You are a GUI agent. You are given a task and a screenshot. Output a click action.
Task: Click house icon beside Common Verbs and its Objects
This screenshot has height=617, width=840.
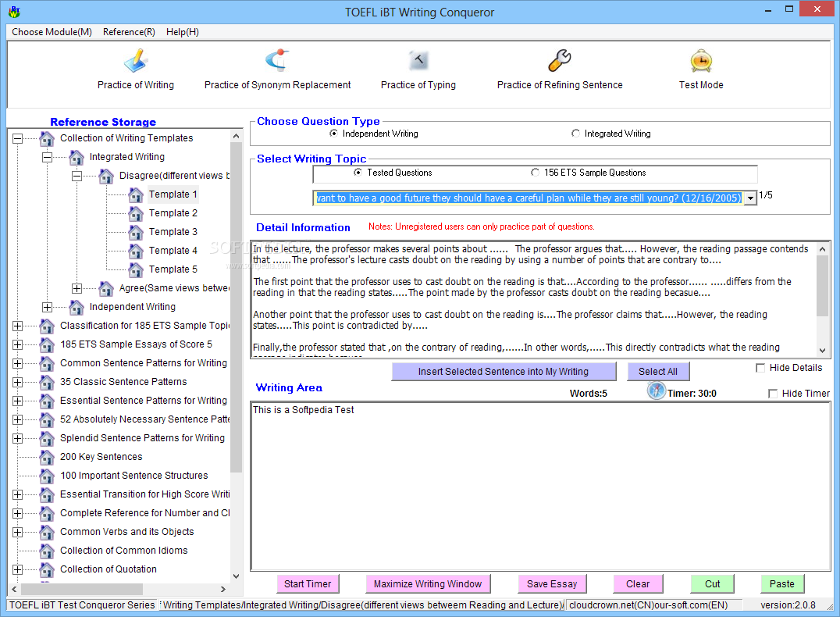coord(47,533)
